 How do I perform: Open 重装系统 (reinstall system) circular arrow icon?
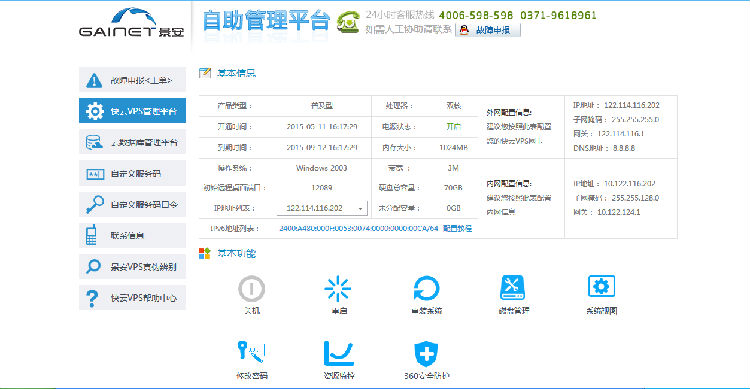pyautogui.click(x=426, y=289)
